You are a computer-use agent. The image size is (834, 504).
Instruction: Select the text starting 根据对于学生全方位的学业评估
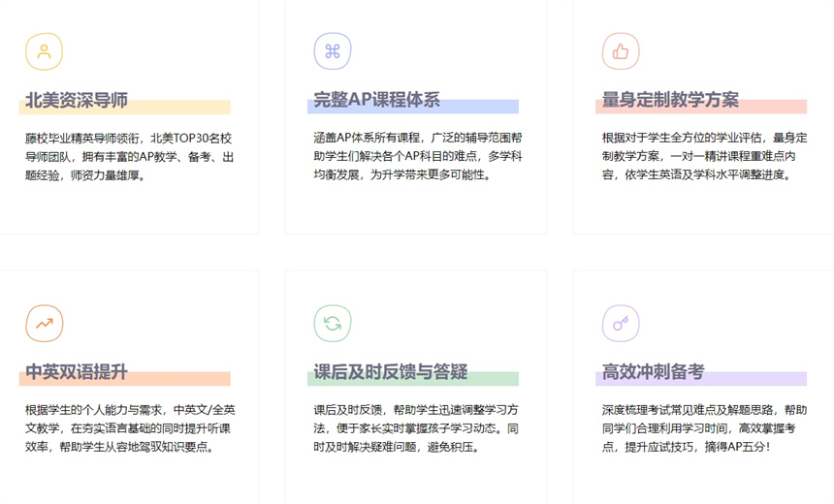click(x=704, y=157)
